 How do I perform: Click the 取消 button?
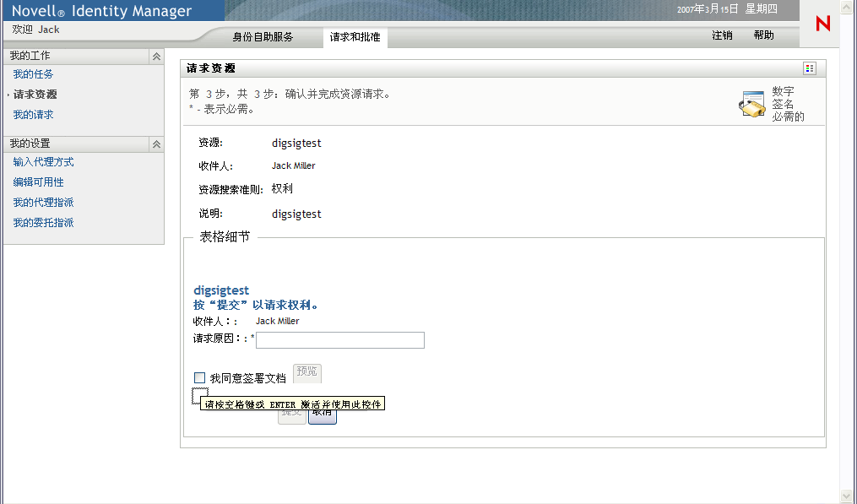pos(322,417)
